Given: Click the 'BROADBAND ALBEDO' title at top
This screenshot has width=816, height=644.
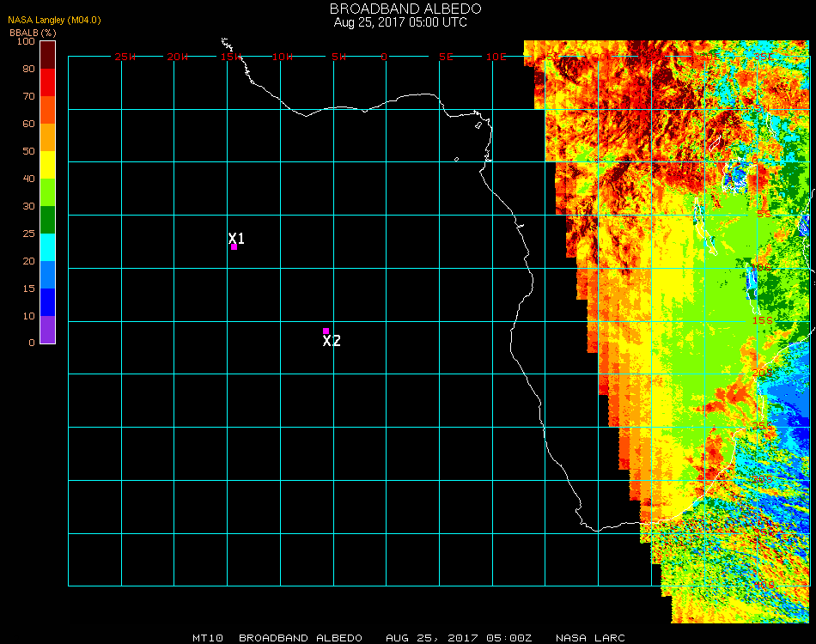Looking at the screenshot, I should (x=405, y=9).
